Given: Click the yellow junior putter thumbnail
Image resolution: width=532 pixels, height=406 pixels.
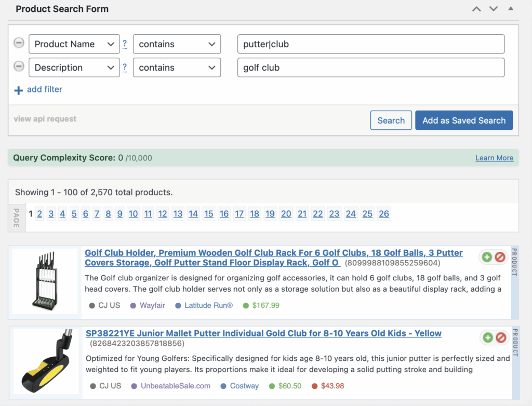Looking at the screenshot, I should [46, 361].
